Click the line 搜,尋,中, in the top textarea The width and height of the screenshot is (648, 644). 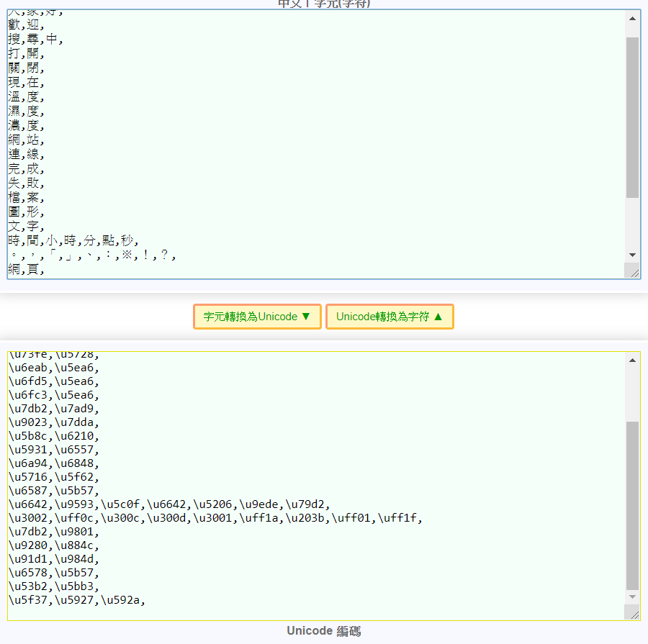(35, 39)
